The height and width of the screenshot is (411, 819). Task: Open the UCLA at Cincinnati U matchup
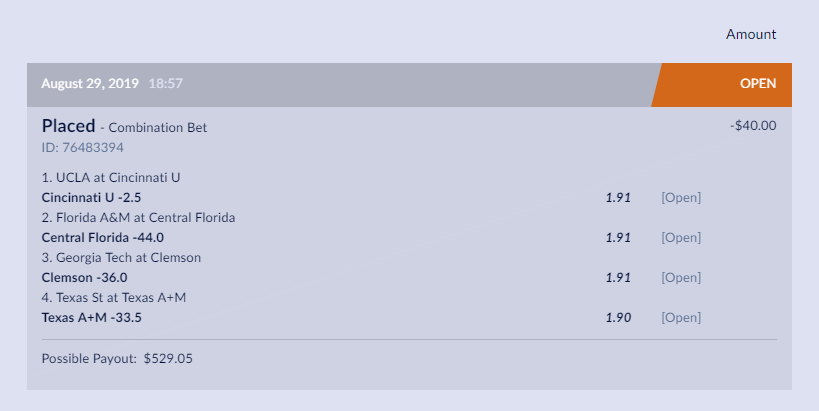click(x=110, y=177)
